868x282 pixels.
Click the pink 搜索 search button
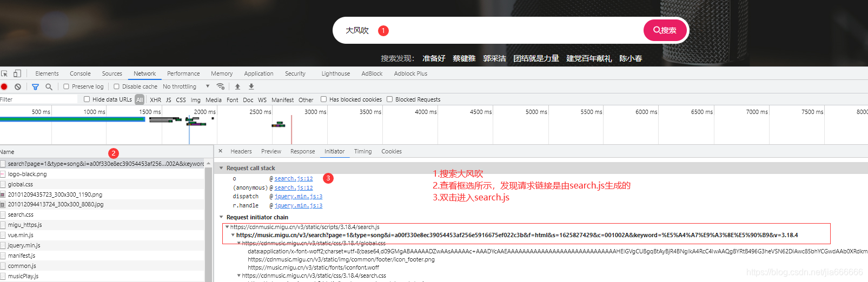click(665, 30)
